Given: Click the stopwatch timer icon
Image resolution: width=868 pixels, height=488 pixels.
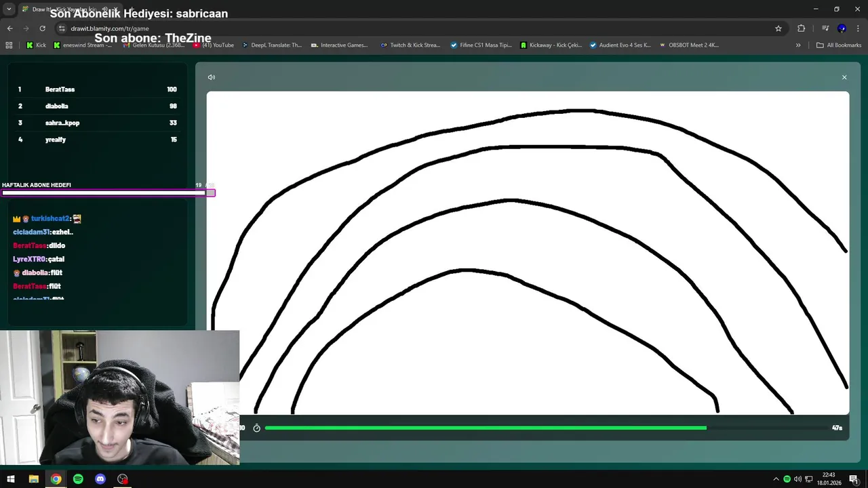Looking at the screenshot, I should pyautogui.click(x=256, y=428).
